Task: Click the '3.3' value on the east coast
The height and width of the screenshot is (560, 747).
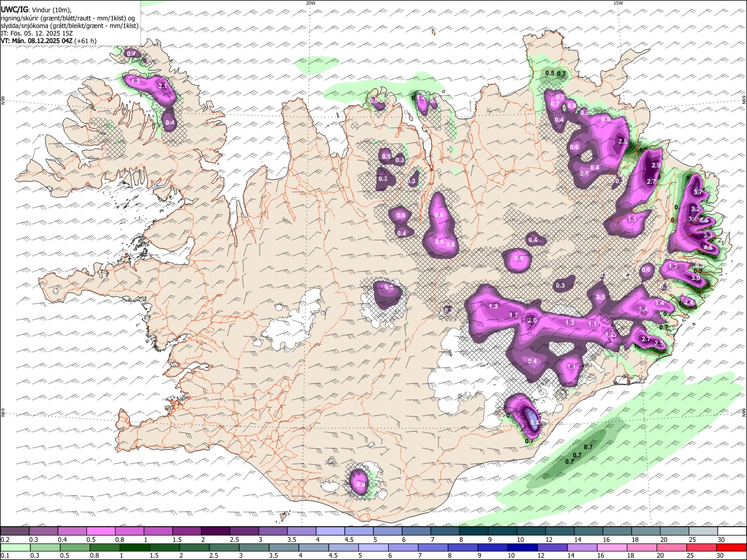Action: [x=708, y=235]
